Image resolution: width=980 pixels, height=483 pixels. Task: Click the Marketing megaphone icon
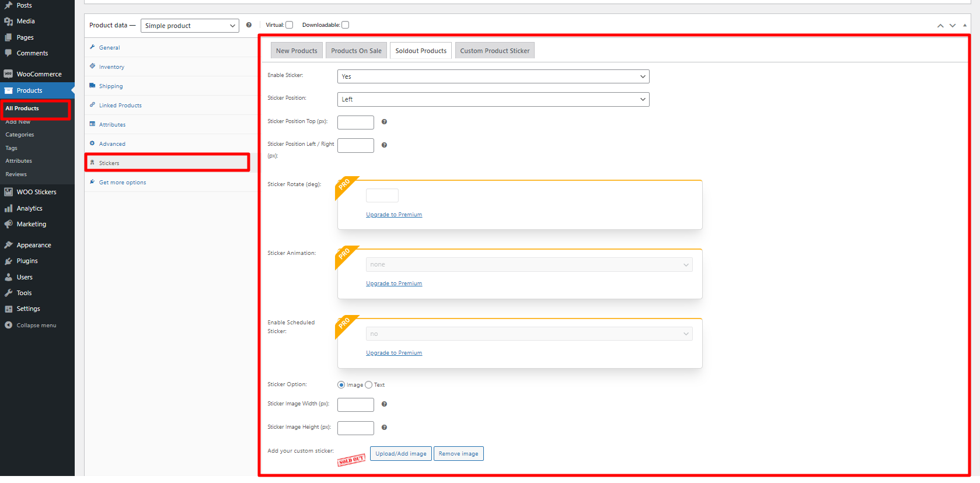tap(8, 224)
